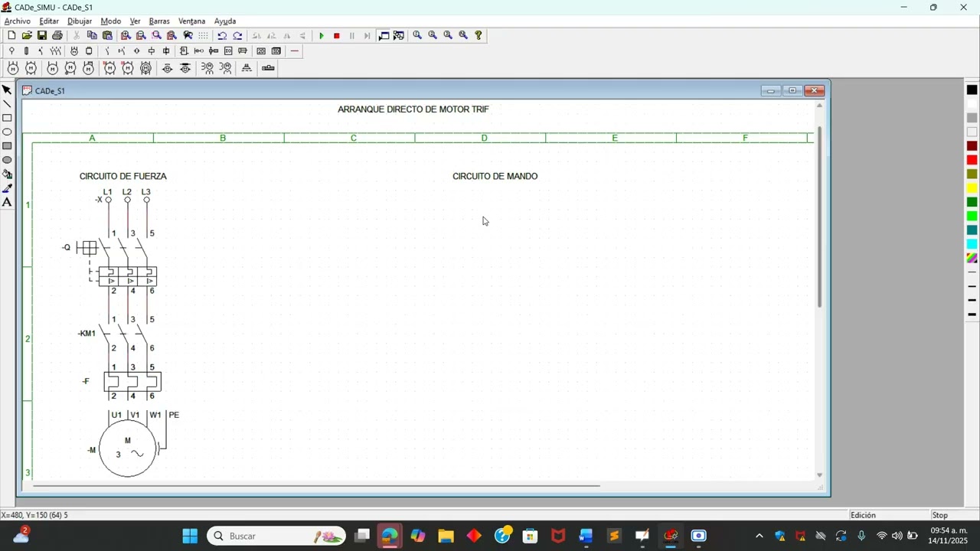Toggle the grid dots display icon

coord(203,35)
